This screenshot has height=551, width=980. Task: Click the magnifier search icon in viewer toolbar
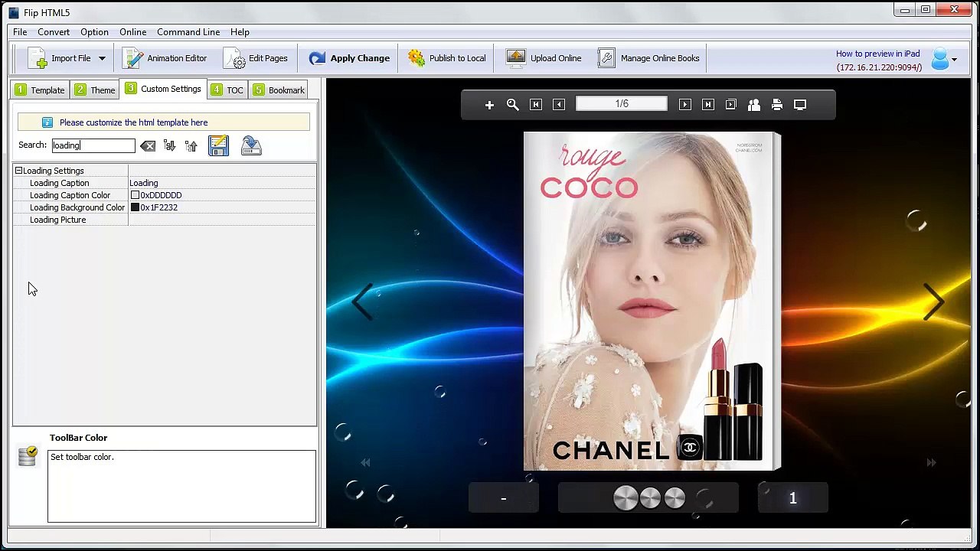click(x=513, y=105)
